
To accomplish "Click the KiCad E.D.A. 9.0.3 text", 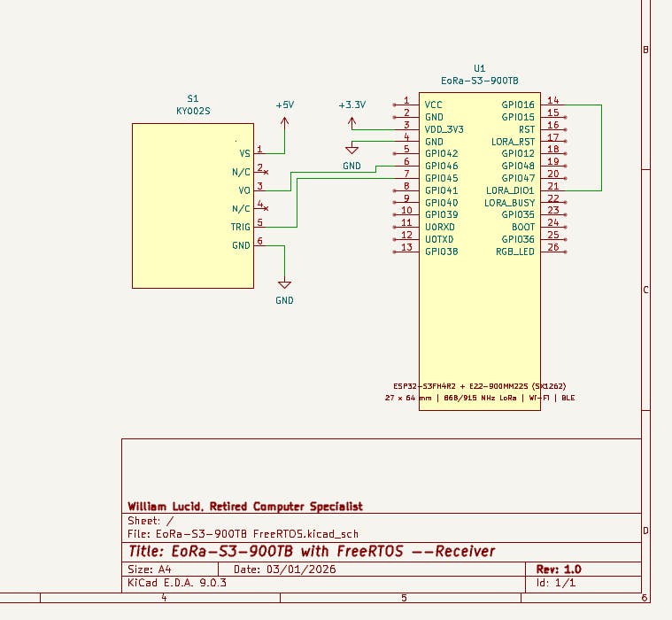I will point(177,583).
